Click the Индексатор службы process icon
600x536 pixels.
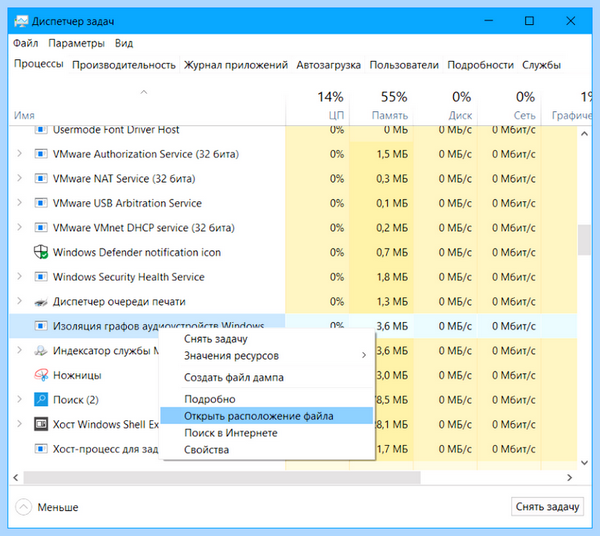click(x=41, y=350)
